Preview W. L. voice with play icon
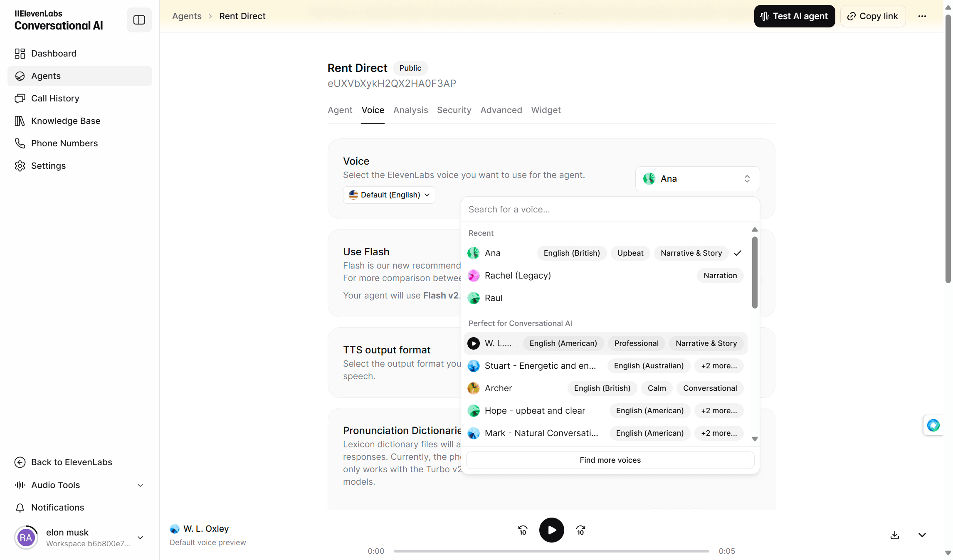The height and width of the screenshot is (560, 953). coord(473,343)
